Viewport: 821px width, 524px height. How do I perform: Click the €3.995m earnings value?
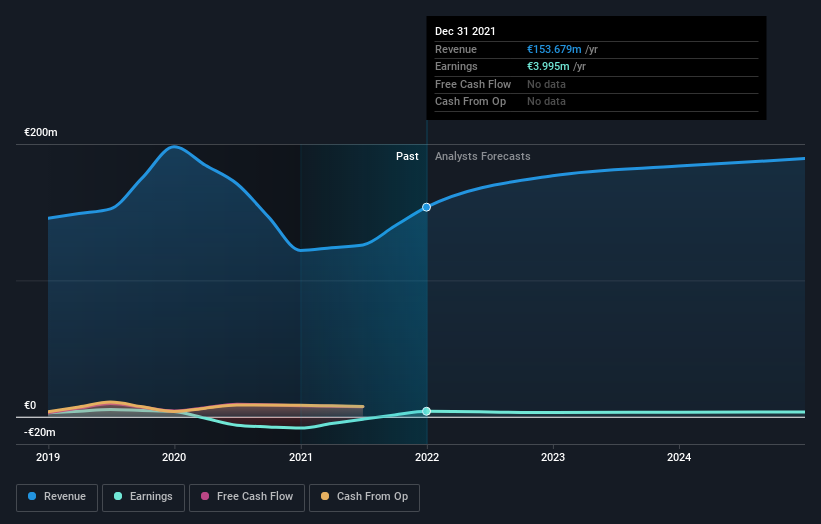point(548,66)
